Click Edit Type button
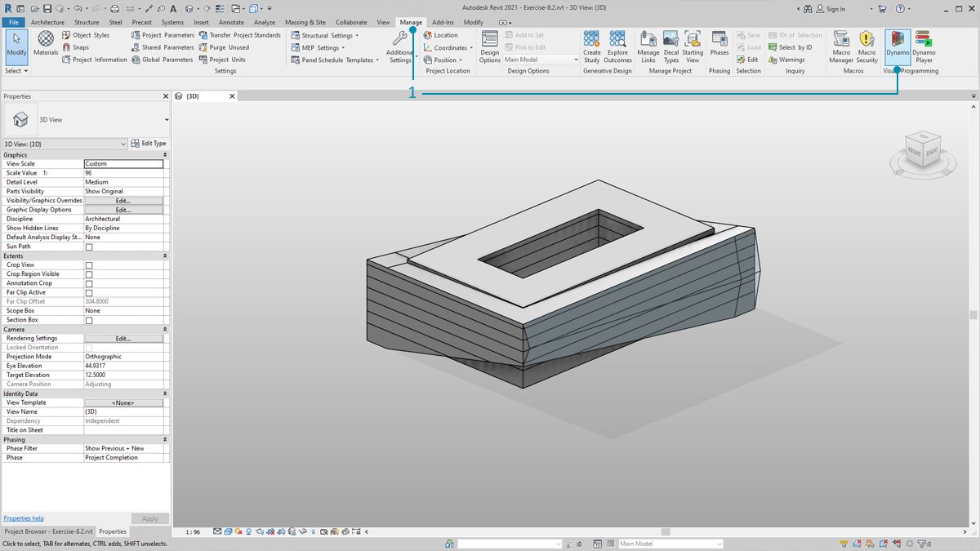The width and height of the screenshot is (980, 551). click(x=149, y=144)
